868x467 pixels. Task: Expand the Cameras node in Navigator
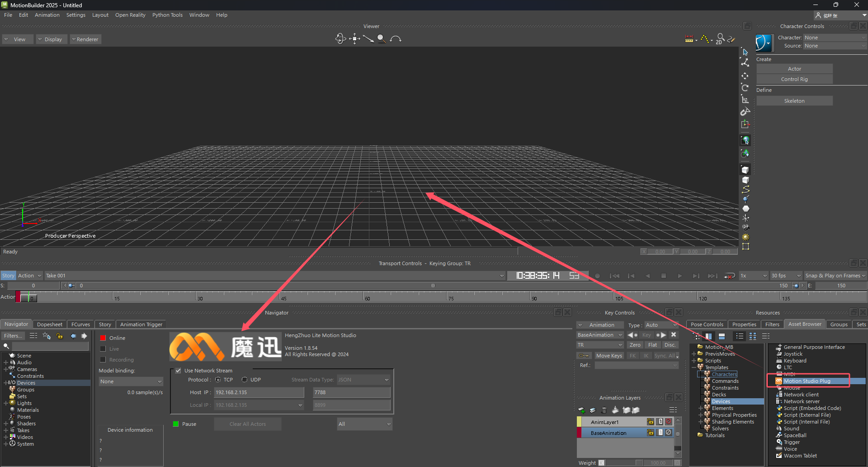(x=6, y=369)
